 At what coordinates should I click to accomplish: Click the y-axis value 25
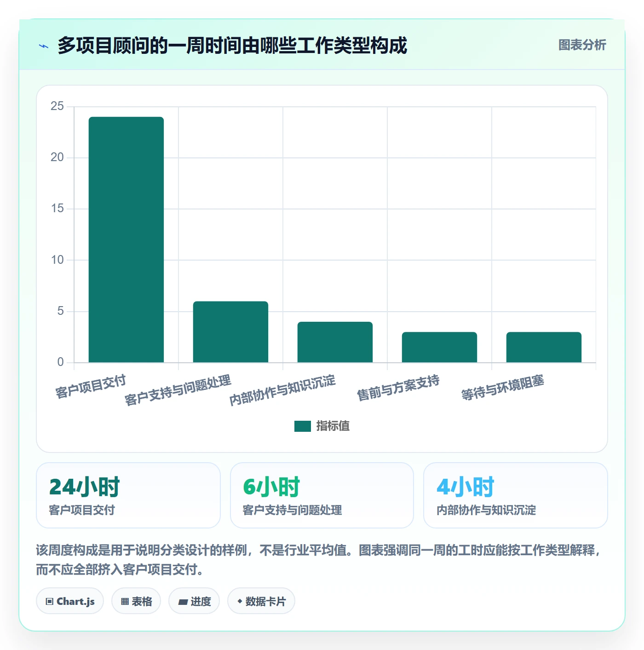(57, 106)
